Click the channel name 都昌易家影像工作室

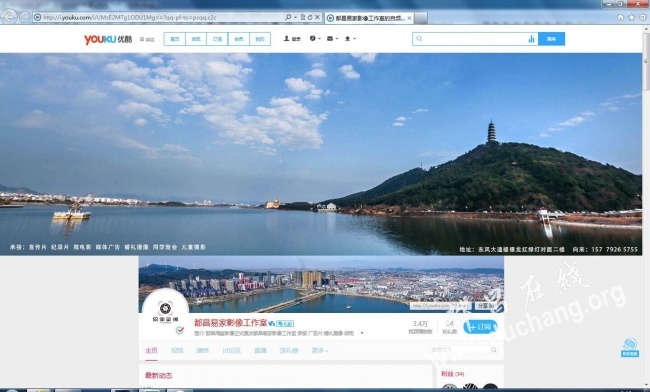click(x=230, y=323)
